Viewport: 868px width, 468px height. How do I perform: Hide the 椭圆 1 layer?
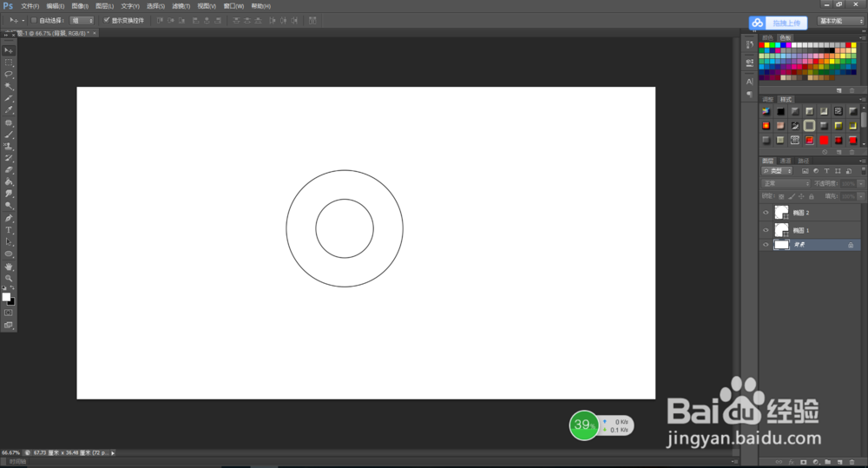point(766,230)
